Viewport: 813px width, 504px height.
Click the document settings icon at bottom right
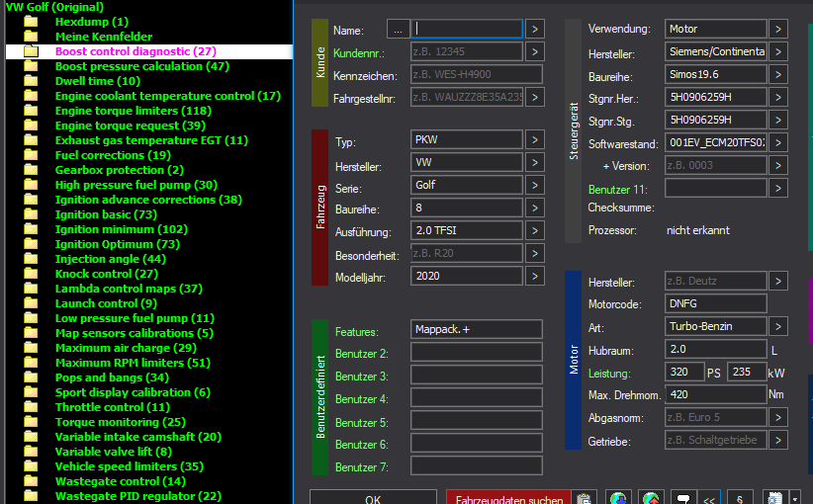pyautogui.click(x=775, y=498)
